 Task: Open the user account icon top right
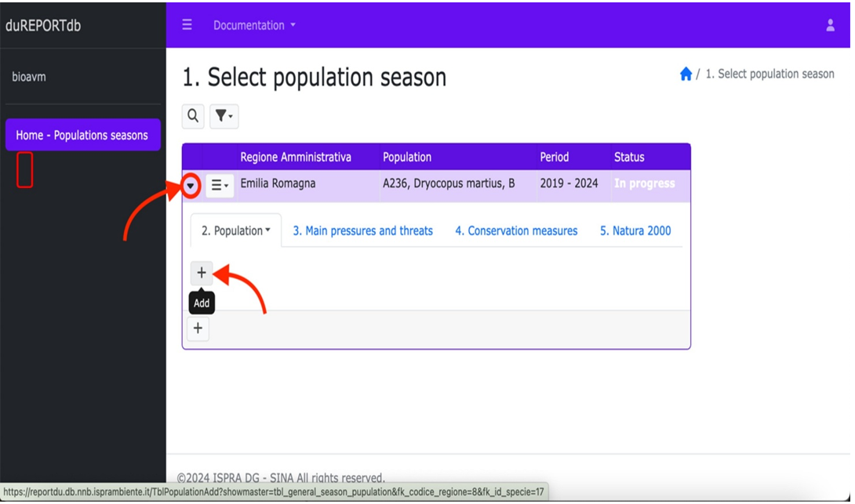tap(830, 24)
